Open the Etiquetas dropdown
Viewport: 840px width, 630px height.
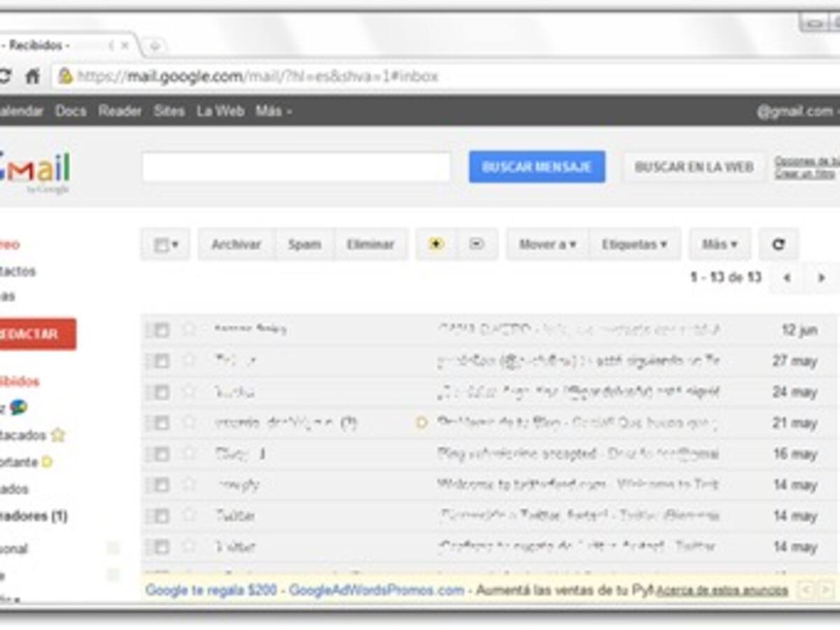634,244
